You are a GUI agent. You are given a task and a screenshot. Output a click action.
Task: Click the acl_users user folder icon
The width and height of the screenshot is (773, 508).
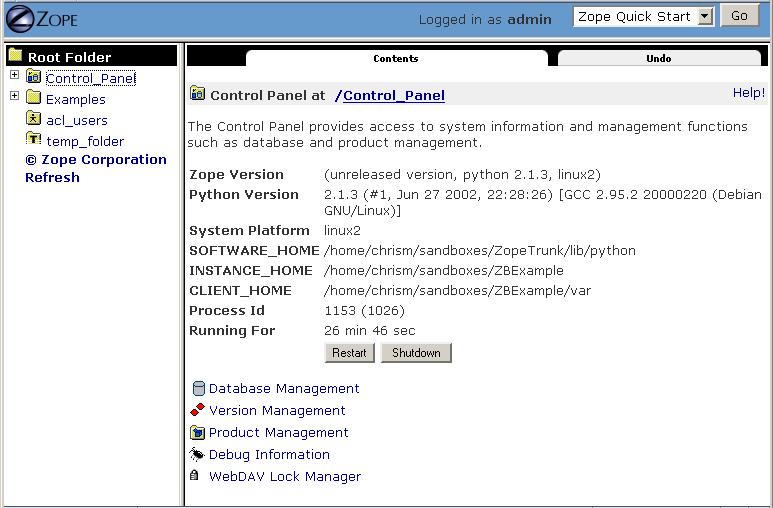(33, 119)
